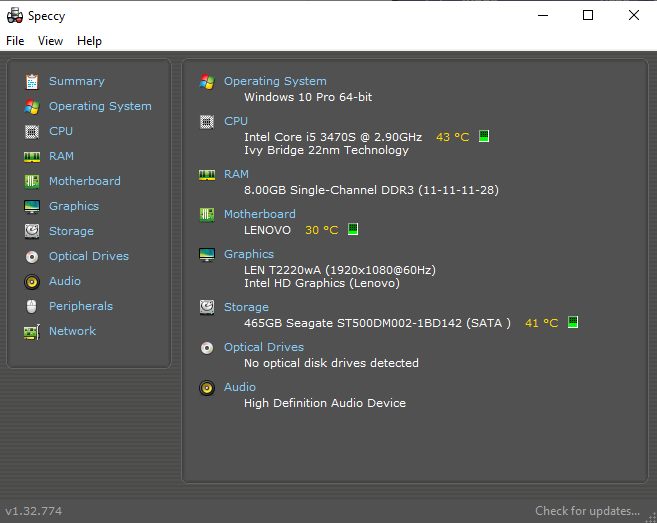This screenshot has height=523, width=657.
Task: View Peripherals section from sidebar
Action: pos(81,306)
